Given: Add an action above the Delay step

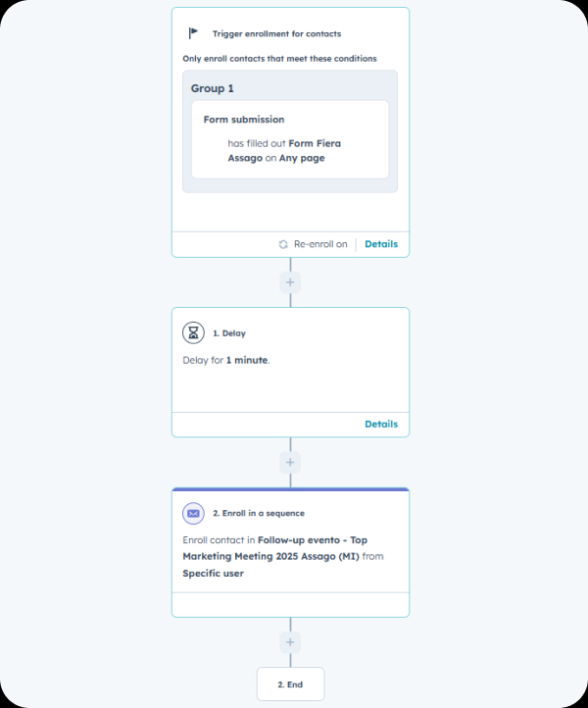Looking at the screenshot, I should tap(289, 282).
